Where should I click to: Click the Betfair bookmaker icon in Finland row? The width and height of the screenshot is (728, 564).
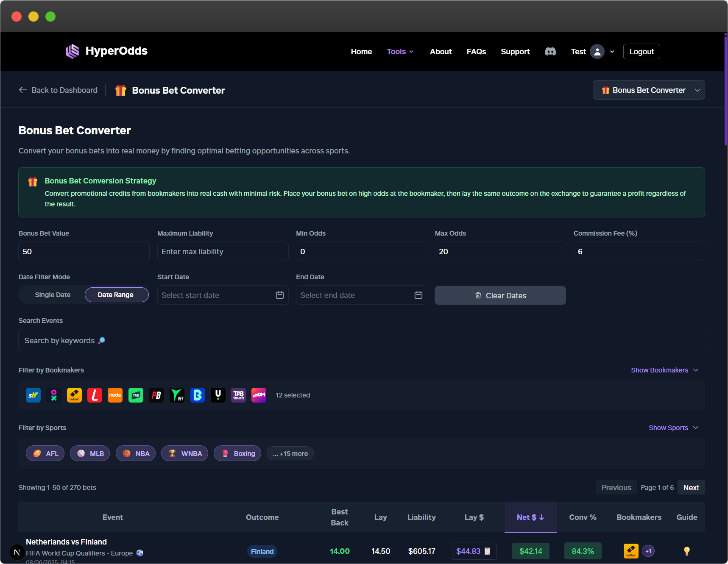pyautogui.click(x=631, y=551)
